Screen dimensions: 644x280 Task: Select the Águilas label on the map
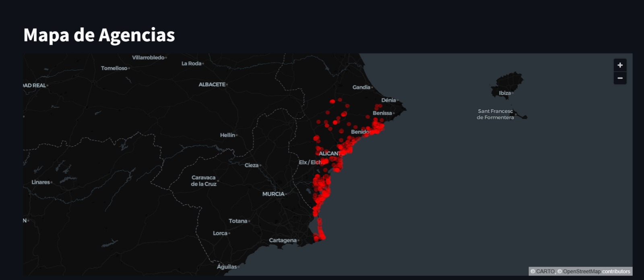[227, 267]
